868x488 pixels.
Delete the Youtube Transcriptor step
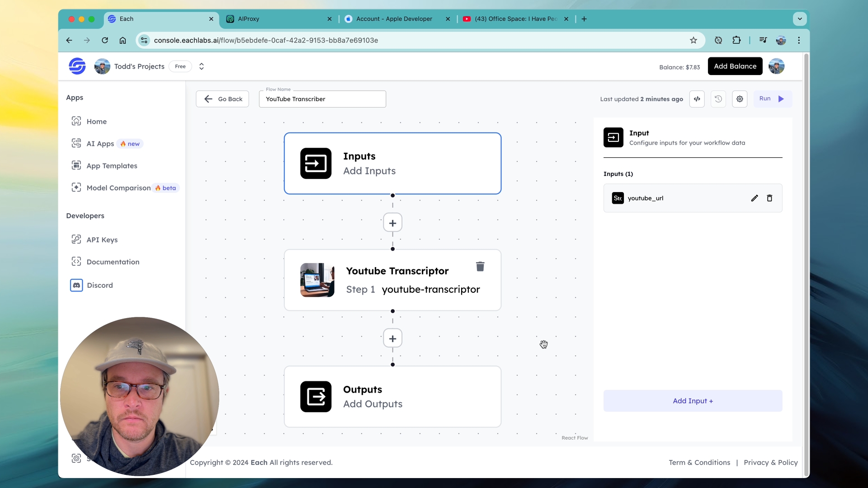coord(480,267)
